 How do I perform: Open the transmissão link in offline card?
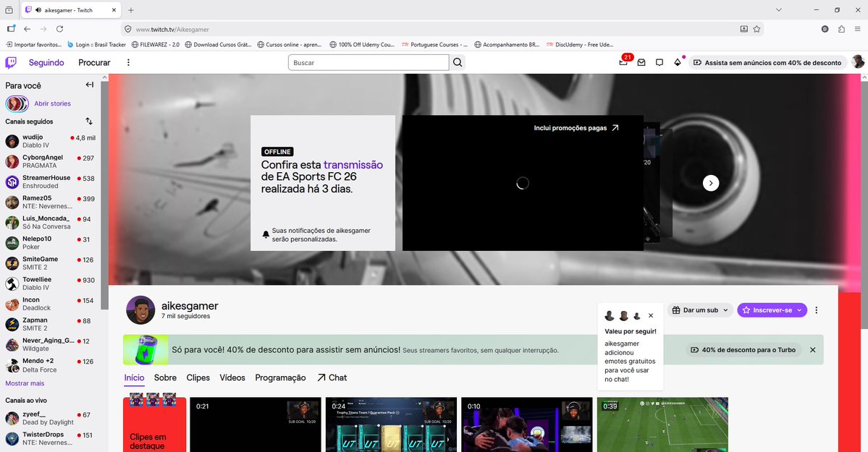[x=353, y=165]
